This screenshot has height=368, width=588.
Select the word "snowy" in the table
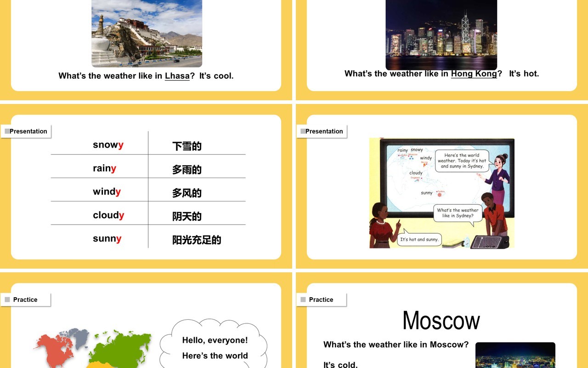108,145
